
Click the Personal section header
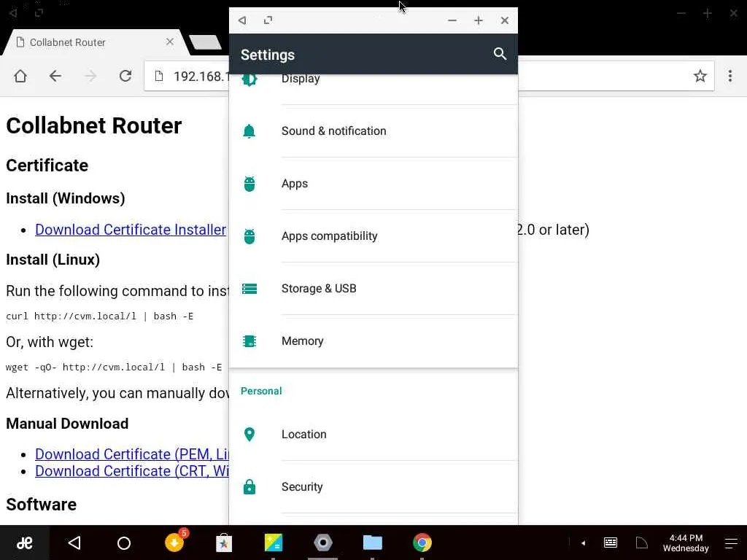coord(261,391)
